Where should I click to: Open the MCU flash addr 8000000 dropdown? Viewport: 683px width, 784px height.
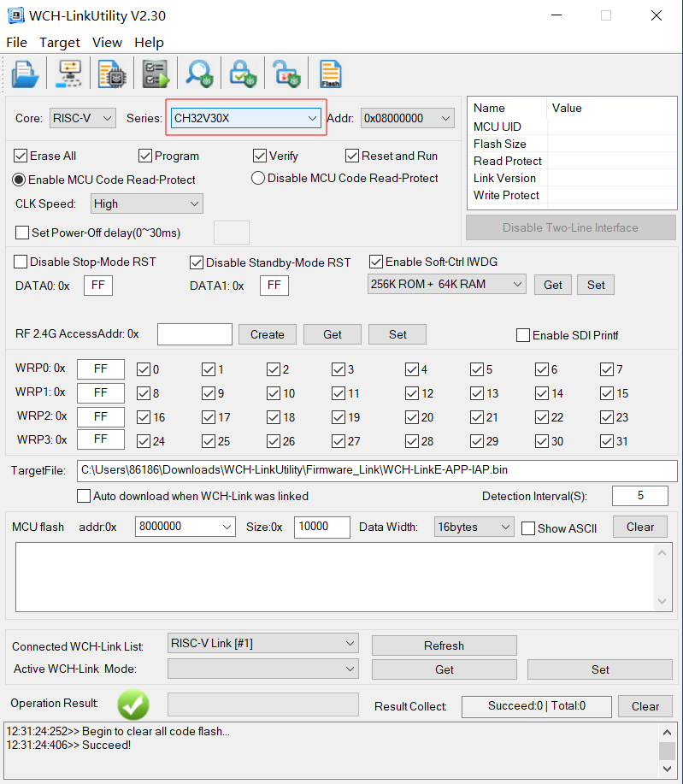[x=185, y=527]
